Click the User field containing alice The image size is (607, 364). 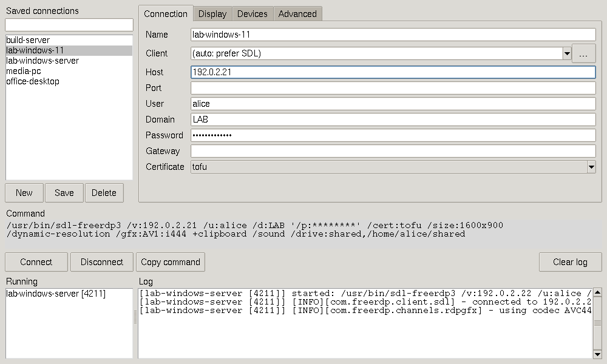coord(393,104)
